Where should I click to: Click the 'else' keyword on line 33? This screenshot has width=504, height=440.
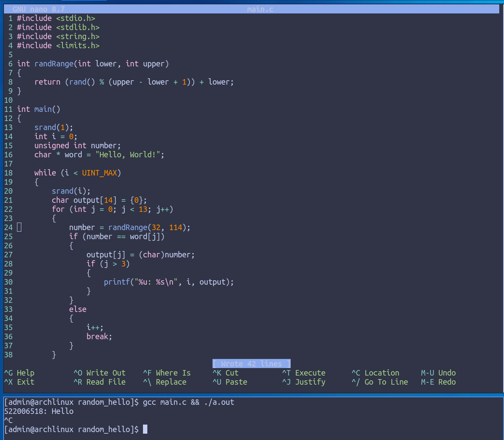(x=78, y=309)
